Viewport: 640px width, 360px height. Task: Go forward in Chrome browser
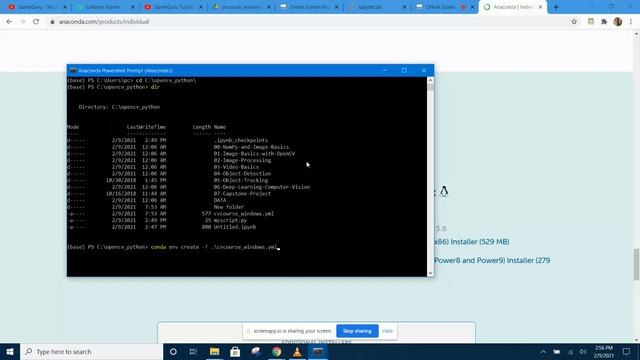pos(22,22)
